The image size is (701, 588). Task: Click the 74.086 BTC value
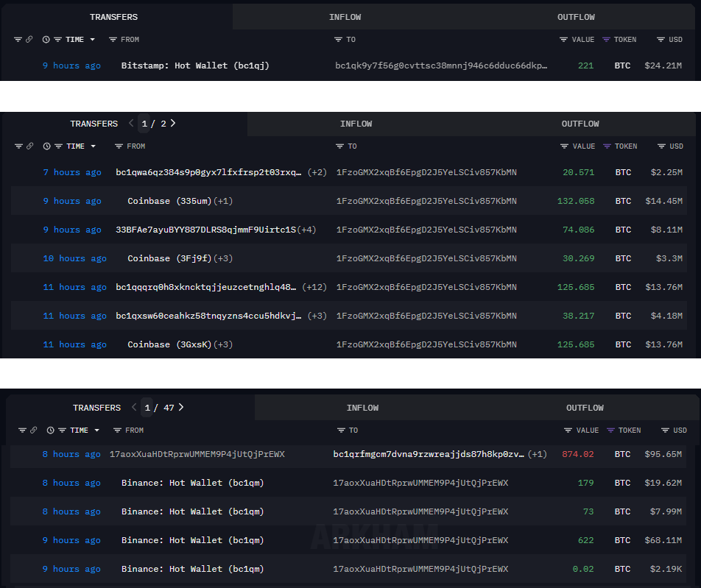pyautogui.click(x=579, y=230)
